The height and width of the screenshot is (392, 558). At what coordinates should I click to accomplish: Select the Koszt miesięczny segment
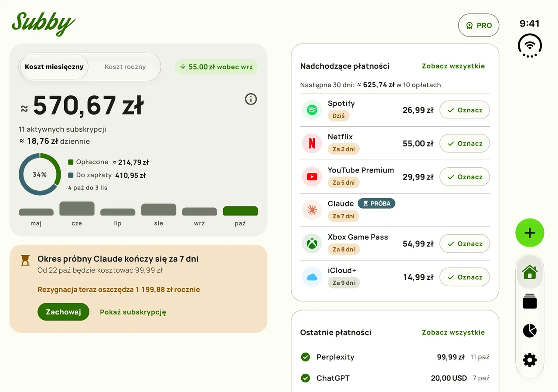pos(54,67)
